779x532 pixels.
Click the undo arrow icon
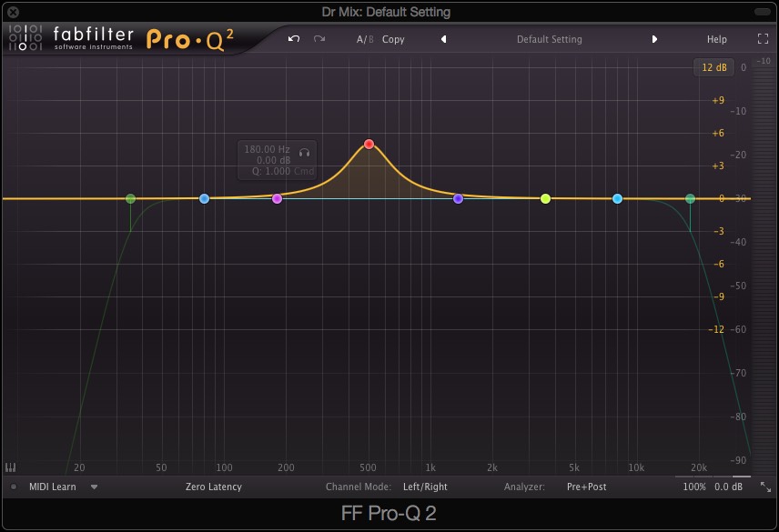(x=294, y=39)
